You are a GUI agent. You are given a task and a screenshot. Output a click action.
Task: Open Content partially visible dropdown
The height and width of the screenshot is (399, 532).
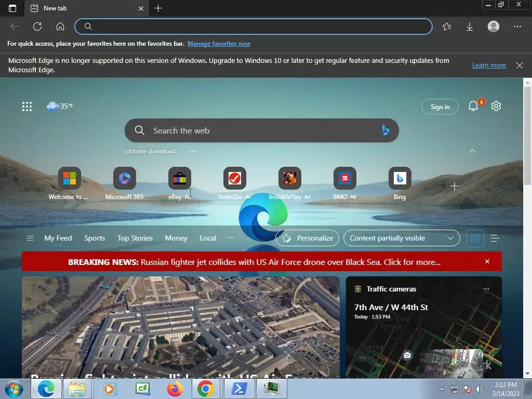pos(402,238)
